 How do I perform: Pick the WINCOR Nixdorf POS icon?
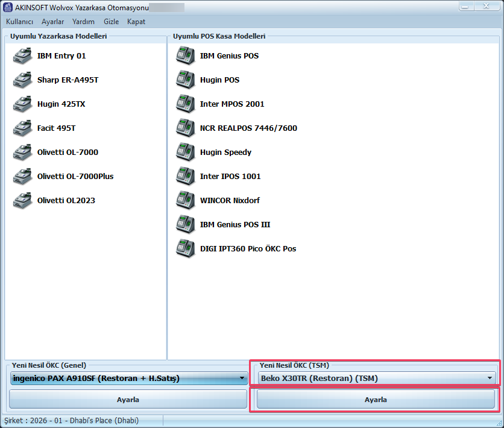(185, 200)
